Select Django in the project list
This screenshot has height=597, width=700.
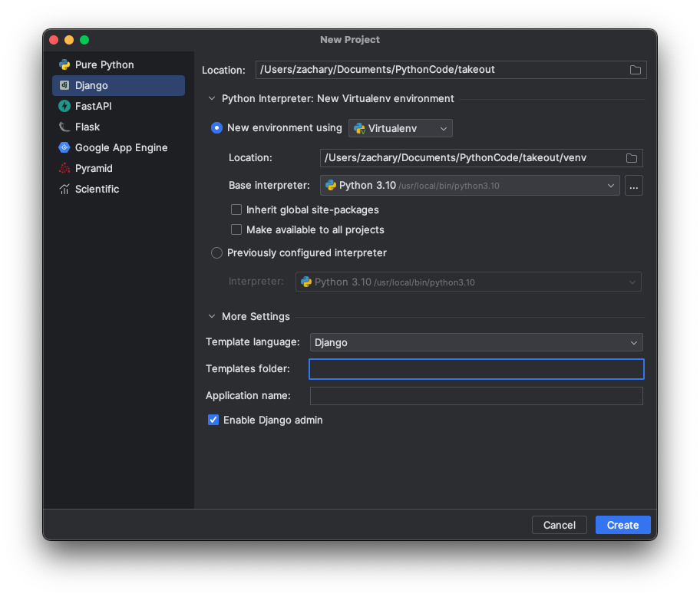pyautogui.click(x=92, y=86)
